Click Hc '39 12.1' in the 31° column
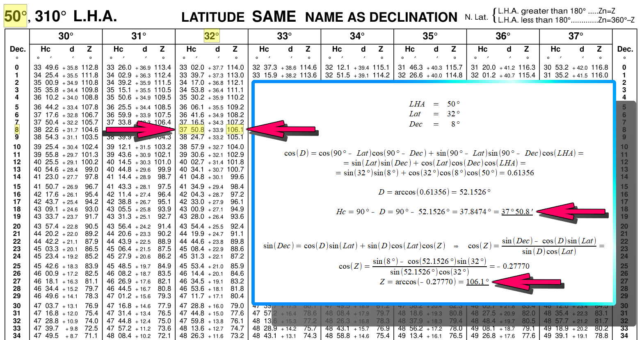This screenshot has height=340, width=644. 119,147
